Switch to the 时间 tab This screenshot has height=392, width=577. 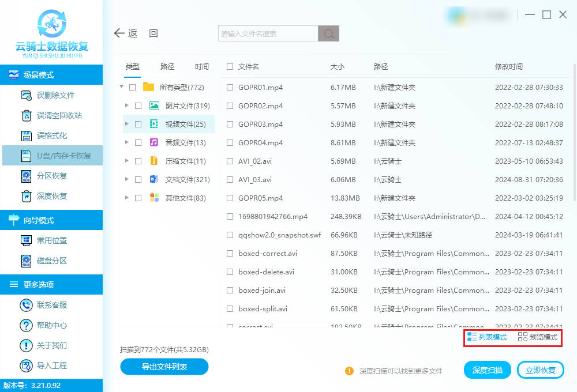(202, 67)
